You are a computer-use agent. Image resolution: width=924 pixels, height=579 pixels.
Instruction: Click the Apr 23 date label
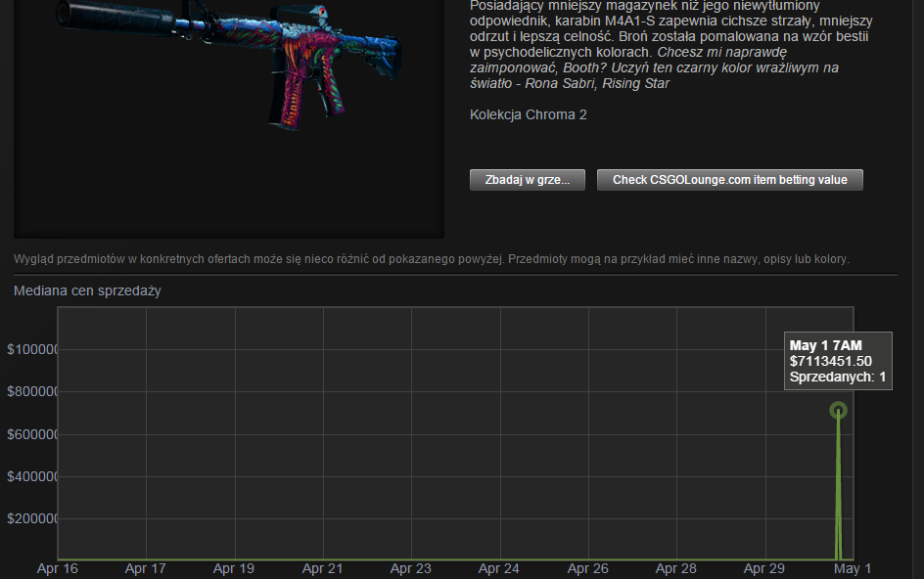411,569
